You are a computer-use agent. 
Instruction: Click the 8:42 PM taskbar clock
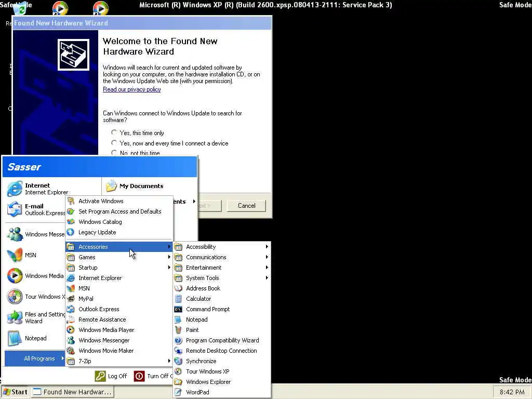pos(512,392)
